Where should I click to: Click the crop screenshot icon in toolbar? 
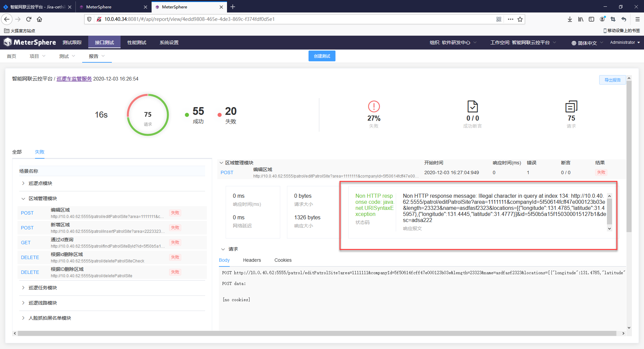(613, 19)
